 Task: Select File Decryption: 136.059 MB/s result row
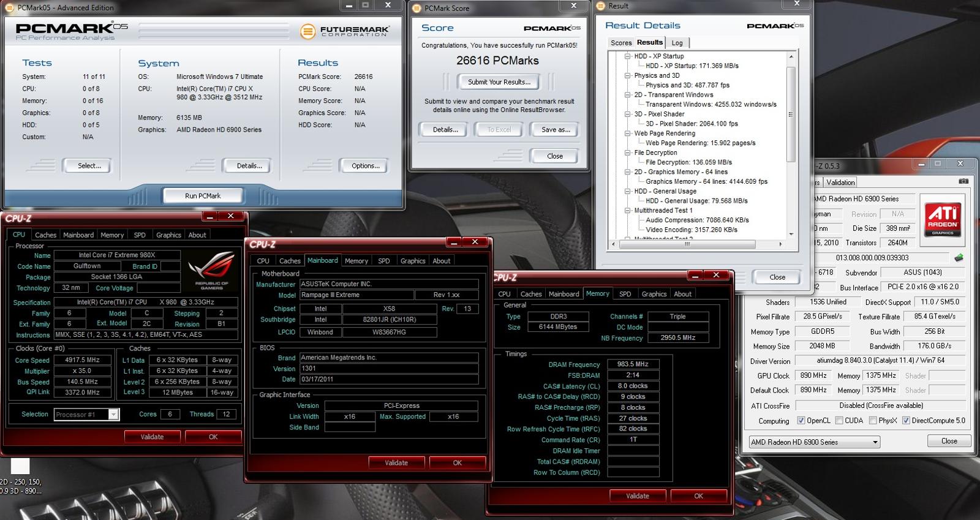(x=688, y=162)
